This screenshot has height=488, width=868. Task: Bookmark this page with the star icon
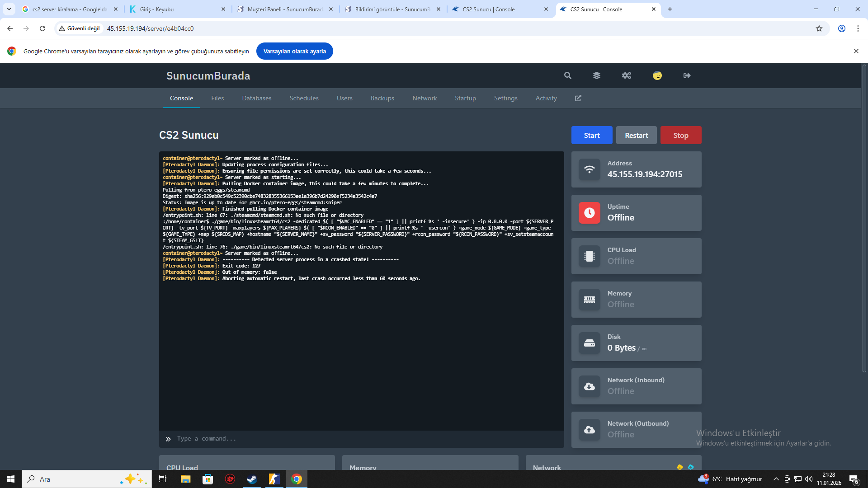[819, 28]
